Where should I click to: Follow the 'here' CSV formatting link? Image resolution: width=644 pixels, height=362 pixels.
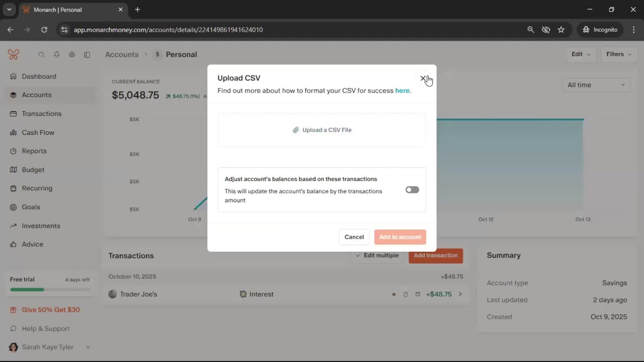click(x=402, y=90)
